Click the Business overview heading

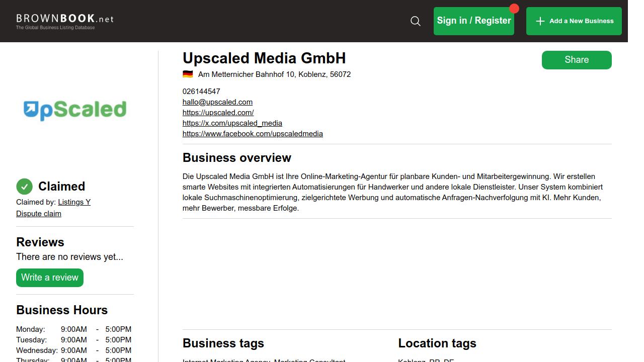tap(237, 158)
